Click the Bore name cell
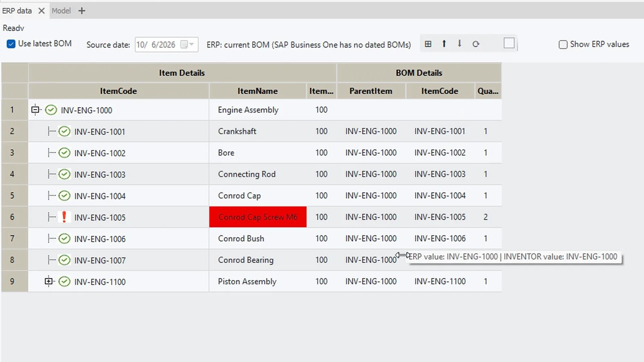Image resolution: width=644 pixels, height=362 pixels. point(258,153)
